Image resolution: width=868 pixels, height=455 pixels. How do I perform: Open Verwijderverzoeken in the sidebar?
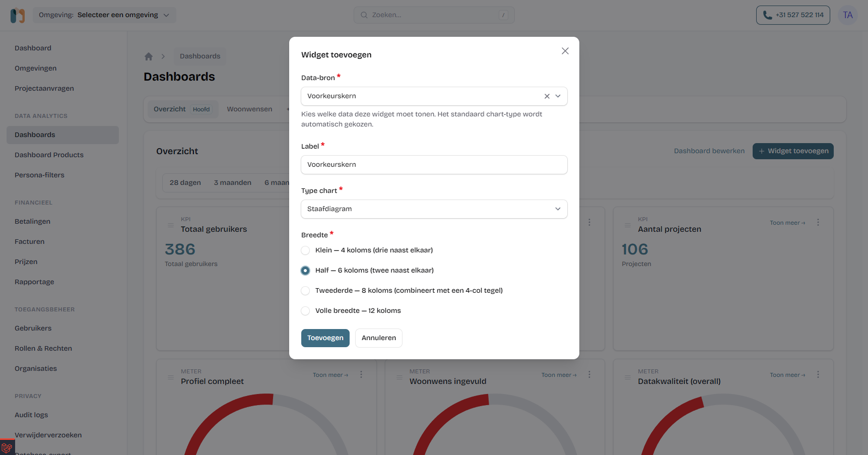(48, 435)
